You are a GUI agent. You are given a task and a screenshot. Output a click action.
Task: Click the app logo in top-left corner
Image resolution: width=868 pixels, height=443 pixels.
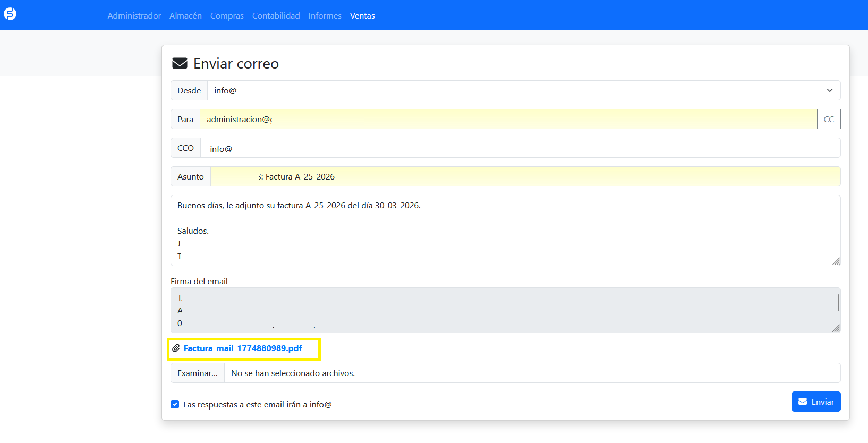coord(10,14)
